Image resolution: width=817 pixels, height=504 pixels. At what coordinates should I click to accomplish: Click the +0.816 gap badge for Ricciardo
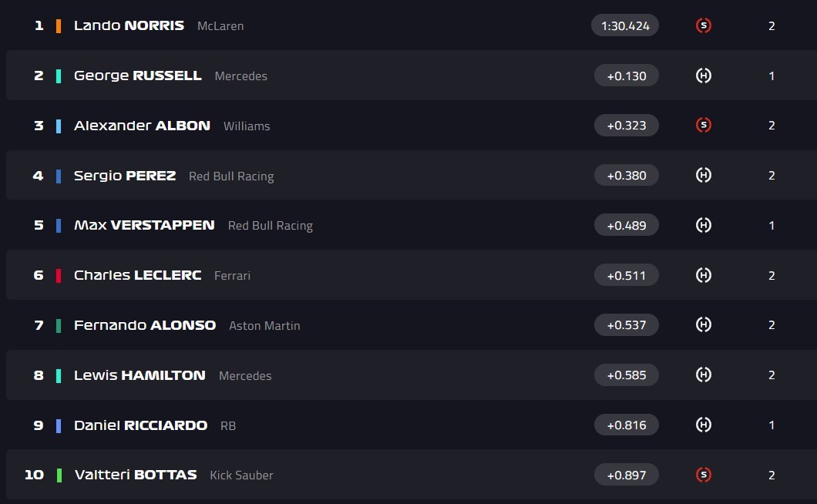(x=626, y=425)
